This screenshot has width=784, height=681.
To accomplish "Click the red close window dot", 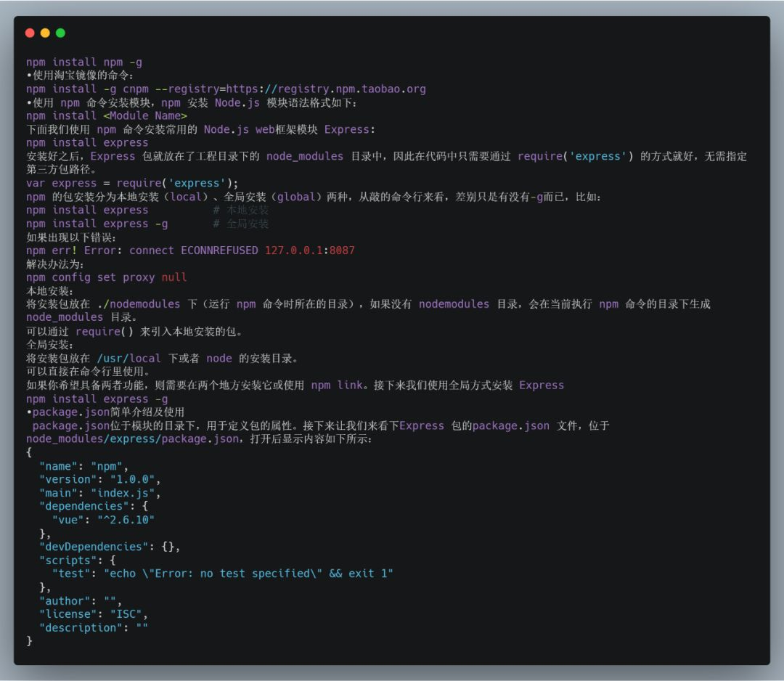I will tap(30, 33).
